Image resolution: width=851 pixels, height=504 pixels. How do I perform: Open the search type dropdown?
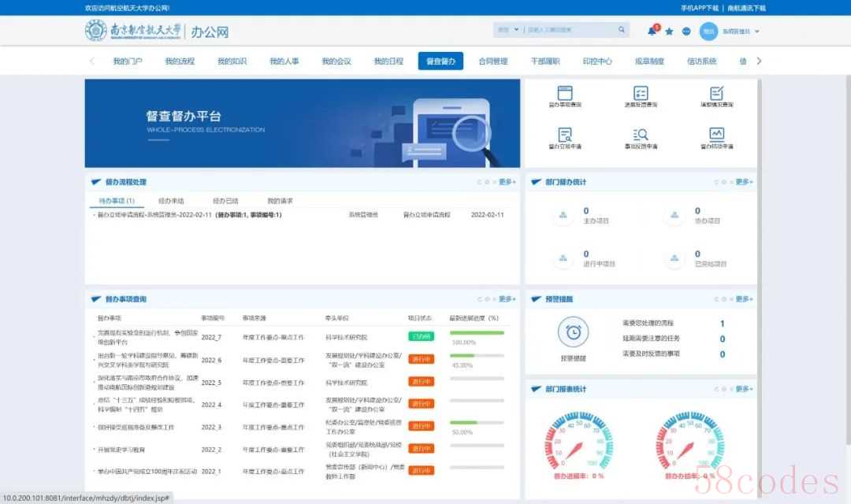(x=508, y=30)
